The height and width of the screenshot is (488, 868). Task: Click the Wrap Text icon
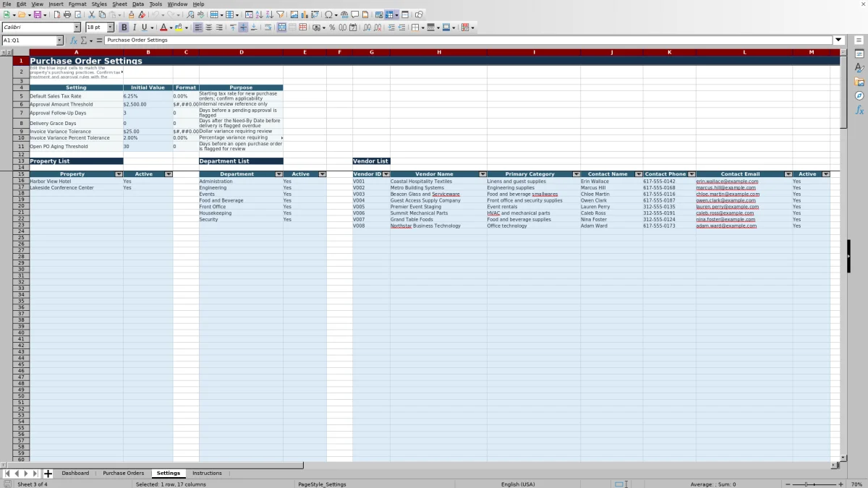[x=268, y=27]
